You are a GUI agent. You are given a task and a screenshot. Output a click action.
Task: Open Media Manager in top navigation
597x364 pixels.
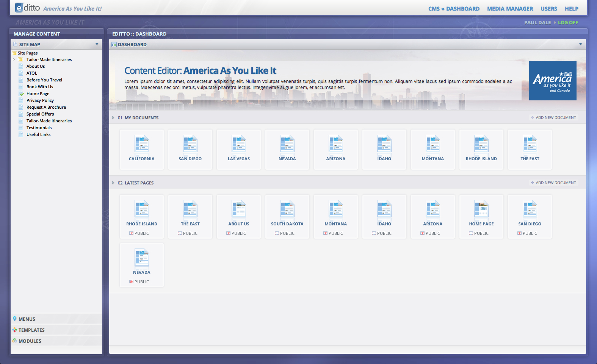pos(510,9)
